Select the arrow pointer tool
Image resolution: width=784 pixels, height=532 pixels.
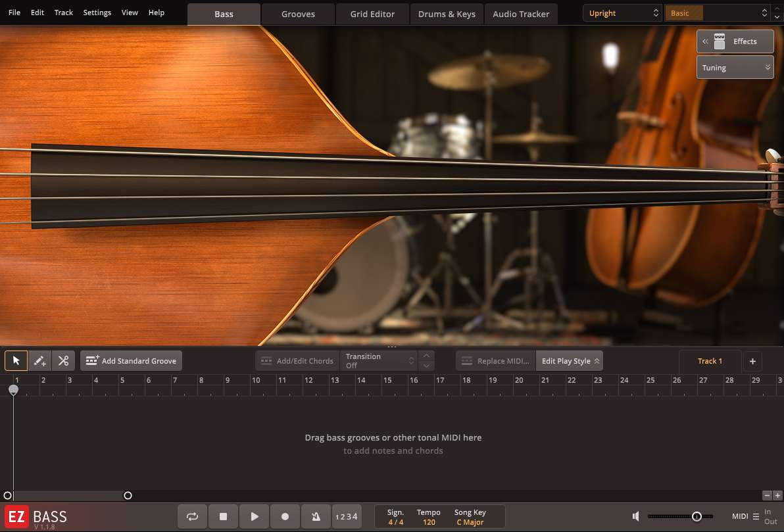[x=15, y=360]
